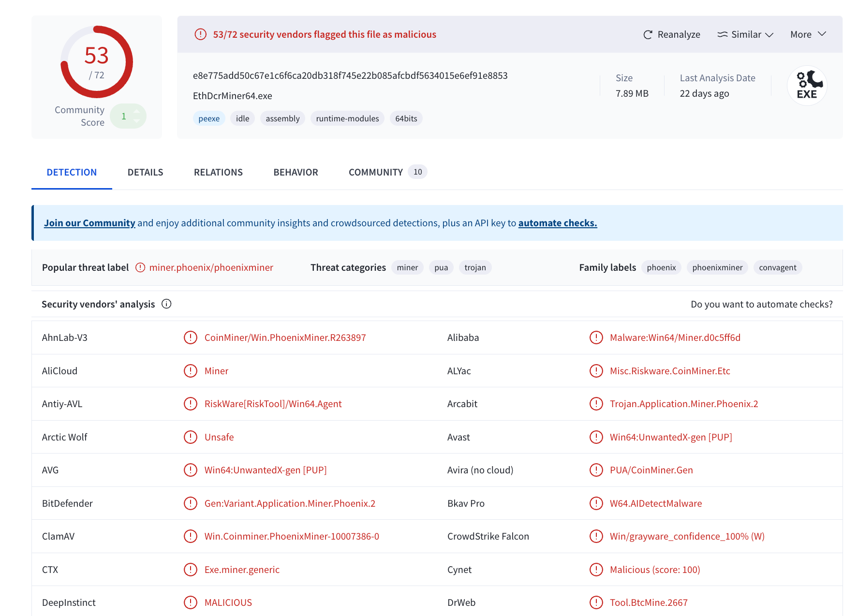Click the community count badge 10

click(x=417, y=172)
